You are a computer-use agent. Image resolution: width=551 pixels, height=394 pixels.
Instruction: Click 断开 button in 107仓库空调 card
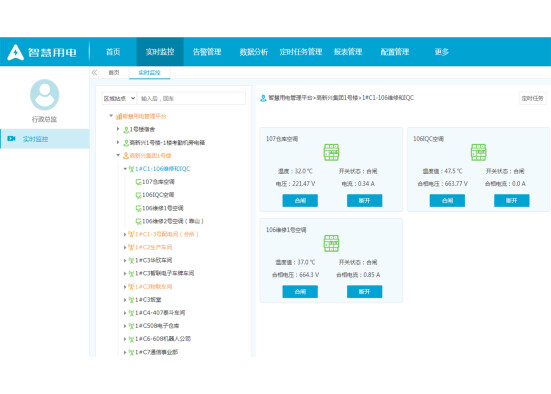click(x=364, y=201)
